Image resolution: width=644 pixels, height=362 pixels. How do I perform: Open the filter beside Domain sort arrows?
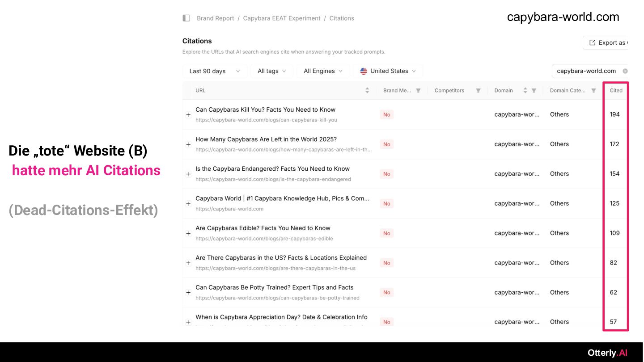(x=534, y=91)
